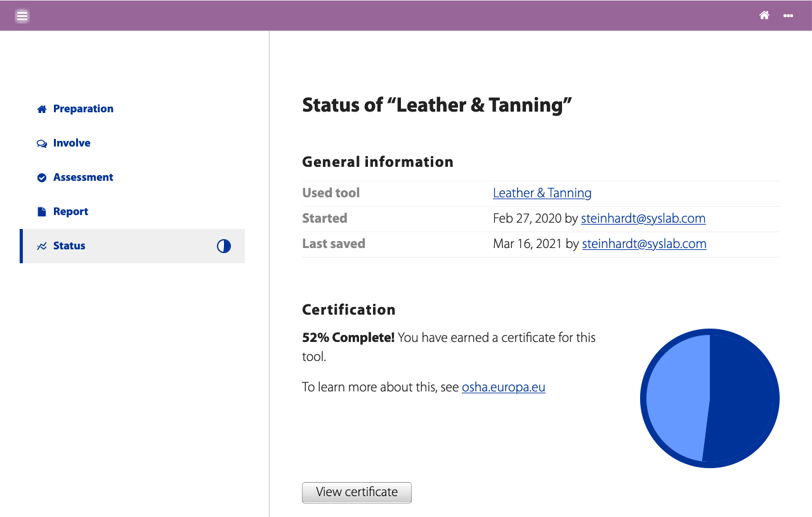Open the hamburger menu in the top bar
This screenshot has width=812, height=517.
(x=22, y=16)
